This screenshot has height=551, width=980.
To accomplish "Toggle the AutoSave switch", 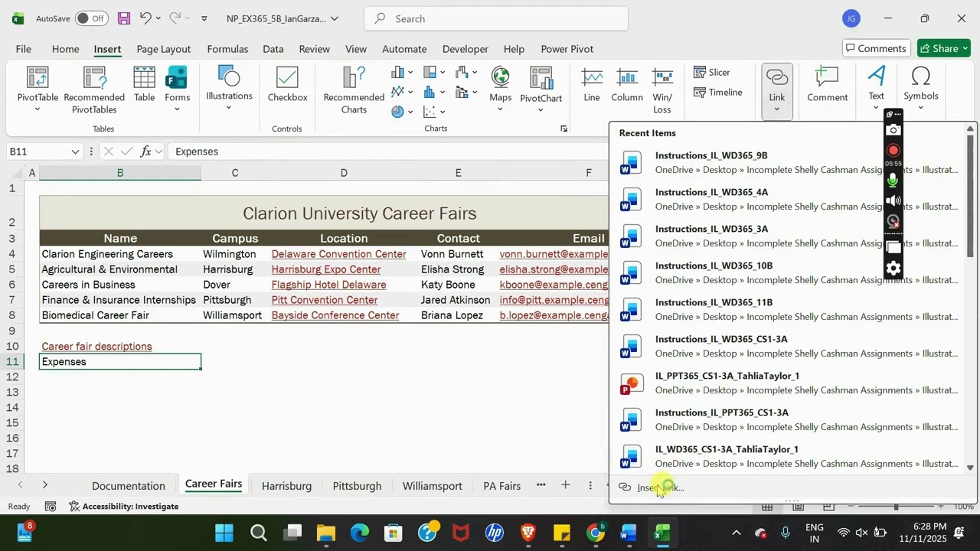I will (x=91, y=18).
